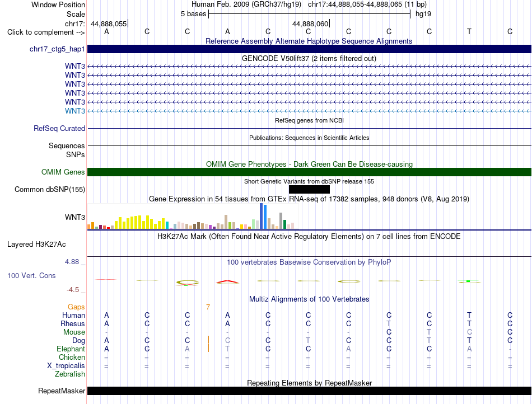Image resolution: width=532 pixels, height=404 pixels.
Task: Click the X_tropicalis alignment row label
Action: 66,366
